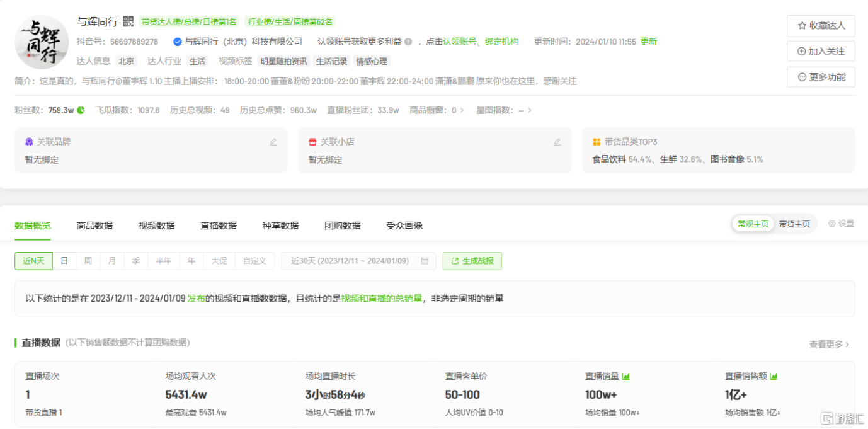
Task: Select 月 period option
Action: point(112,261)
